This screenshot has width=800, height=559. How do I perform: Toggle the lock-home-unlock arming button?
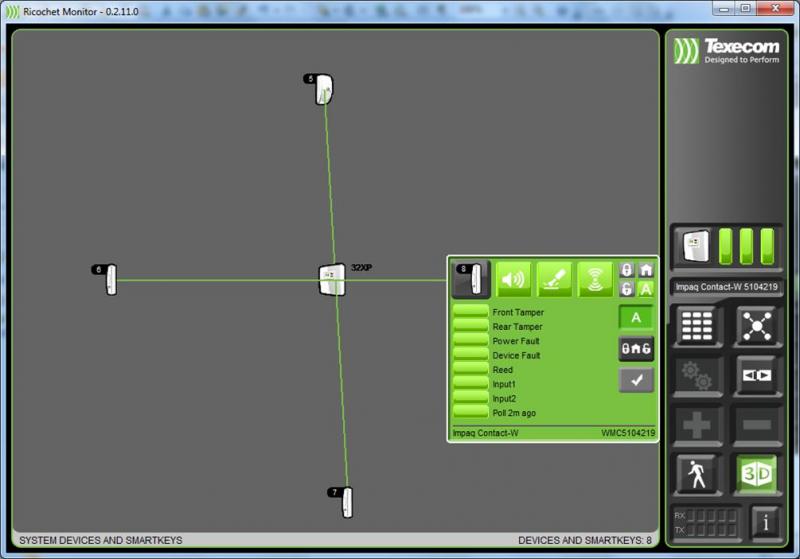click(x=636, y=348)
